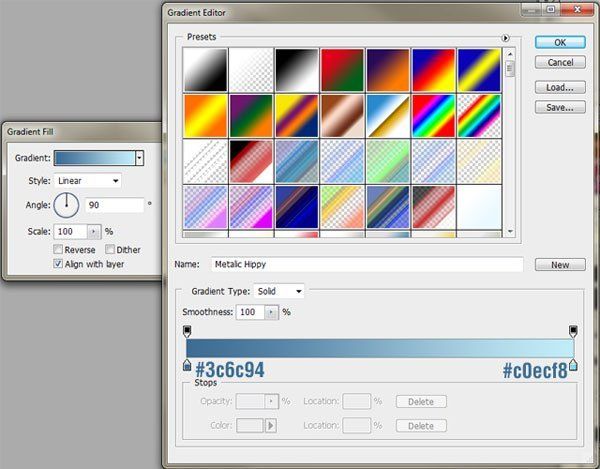600x469 pixels.
Task: Choose the pale white-to-light-blue preset
Action: (479, 207)
